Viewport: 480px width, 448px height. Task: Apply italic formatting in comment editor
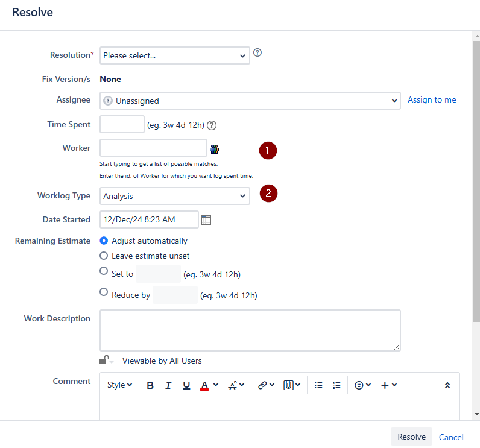click(x=168, y=385)
